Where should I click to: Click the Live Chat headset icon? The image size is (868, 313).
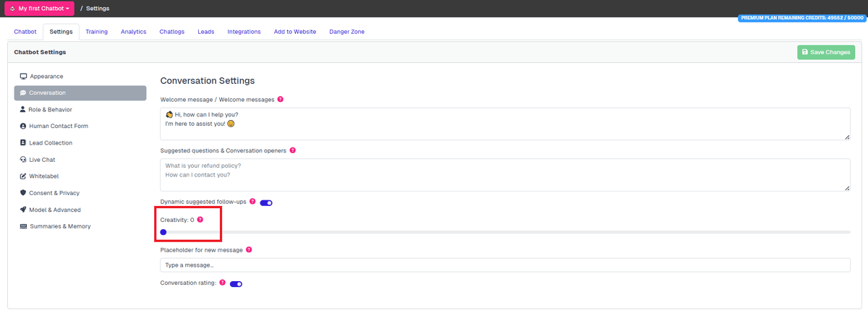[x=23, y=160]
